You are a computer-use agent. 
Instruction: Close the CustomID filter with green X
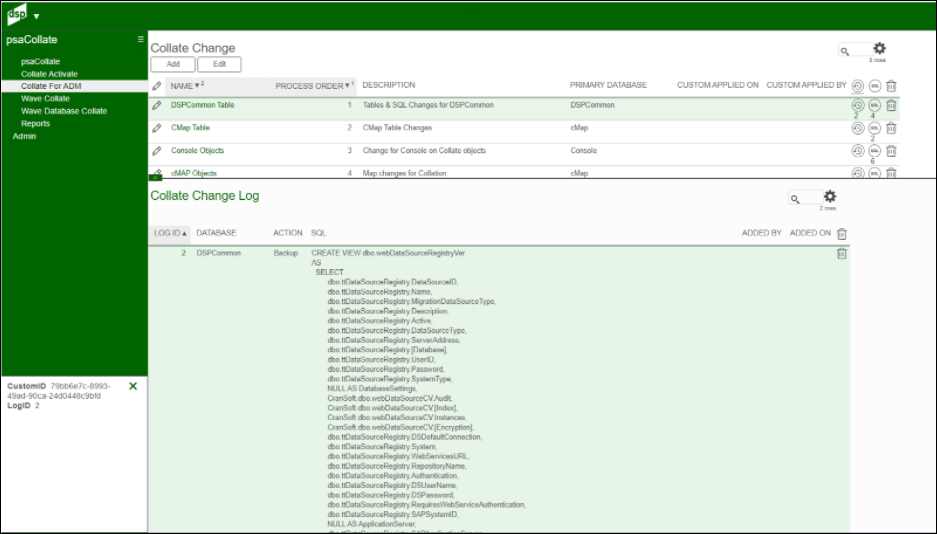pyautogui.click(x=133, y=386)
